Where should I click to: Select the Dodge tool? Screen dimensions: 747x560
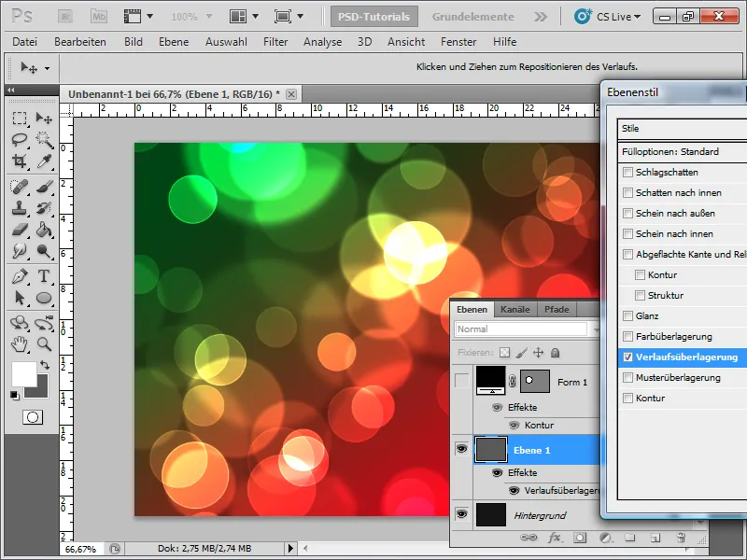pos(44,251)
